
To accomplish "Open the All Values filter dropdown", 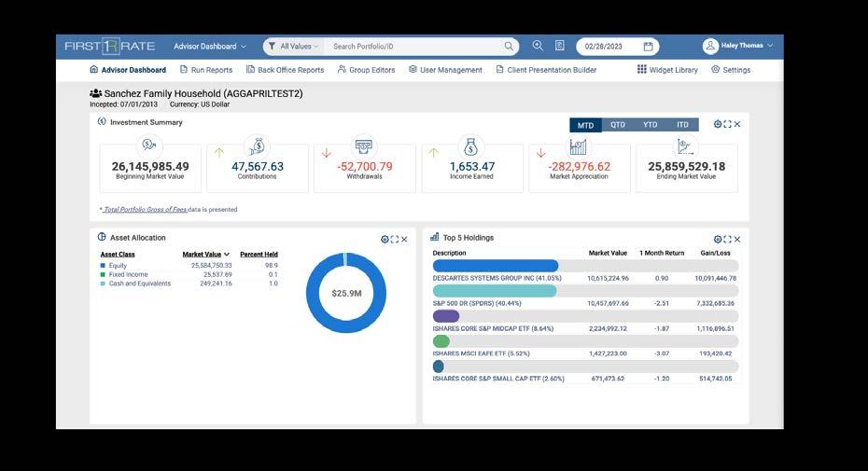I will coord(294,47).
